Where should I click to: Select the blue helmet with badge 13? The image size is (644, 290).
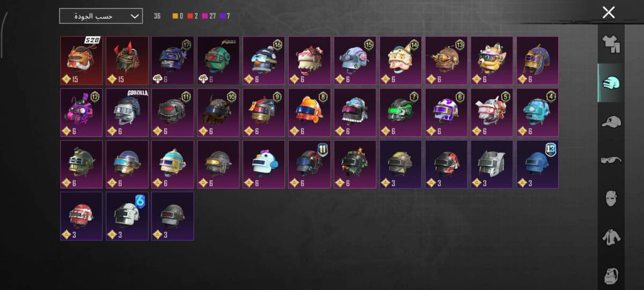(x=537, y=164)
